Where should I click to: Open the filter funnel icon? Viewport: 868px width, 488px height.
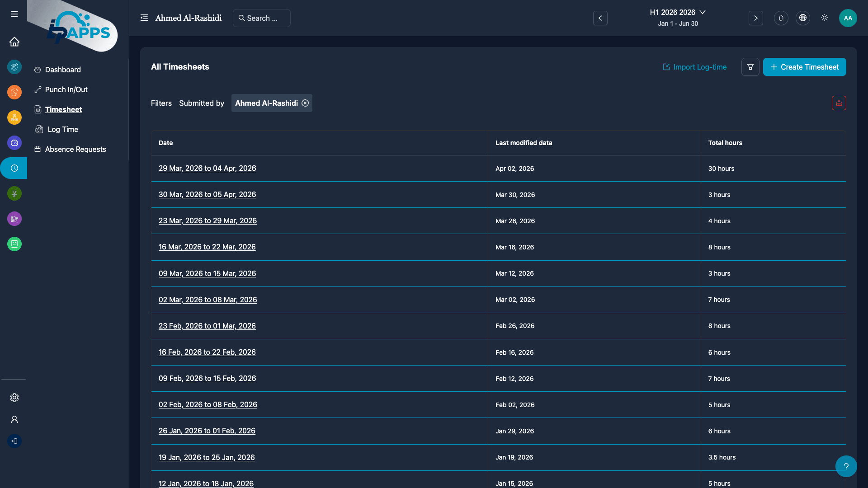coord(750,67)
